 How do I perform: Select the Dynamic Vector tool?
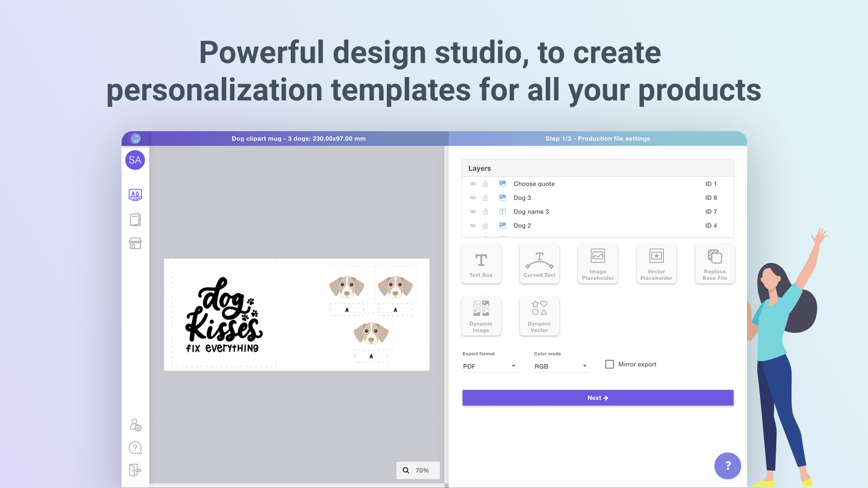pyautogui.click(x=539, y=316)
